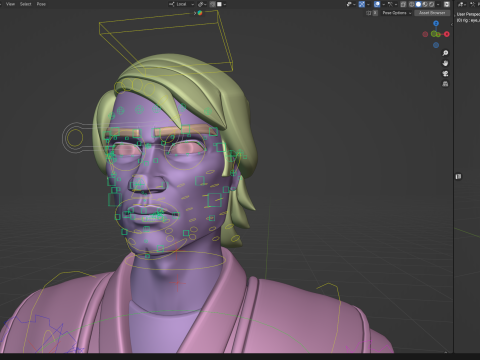The width and height of the screenshot is (480, 360).
Task: Click red X axis on navigation gizmo
Action: click(x=447, y=34)
